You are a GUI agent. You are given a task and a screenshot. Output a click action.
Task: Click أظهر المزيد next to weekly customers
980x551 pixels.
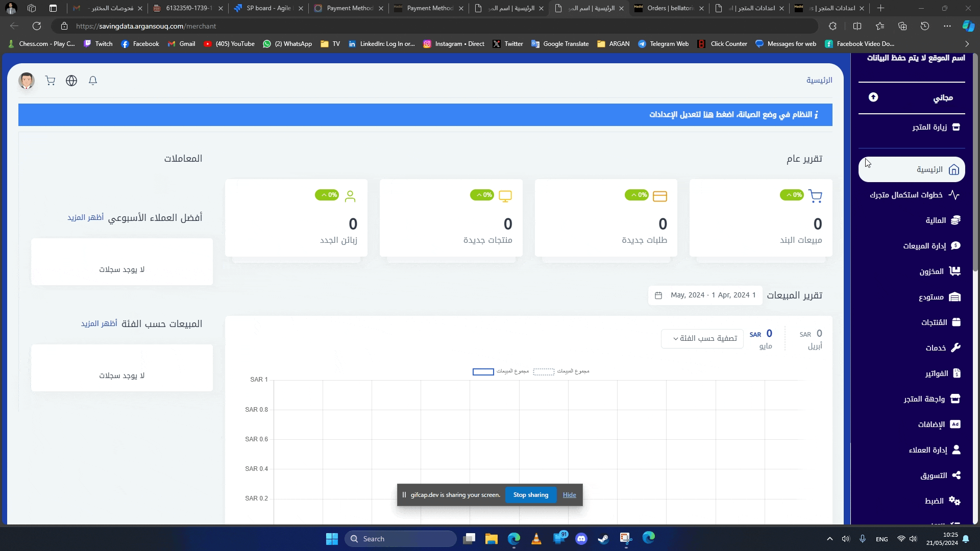pos(86,218)
